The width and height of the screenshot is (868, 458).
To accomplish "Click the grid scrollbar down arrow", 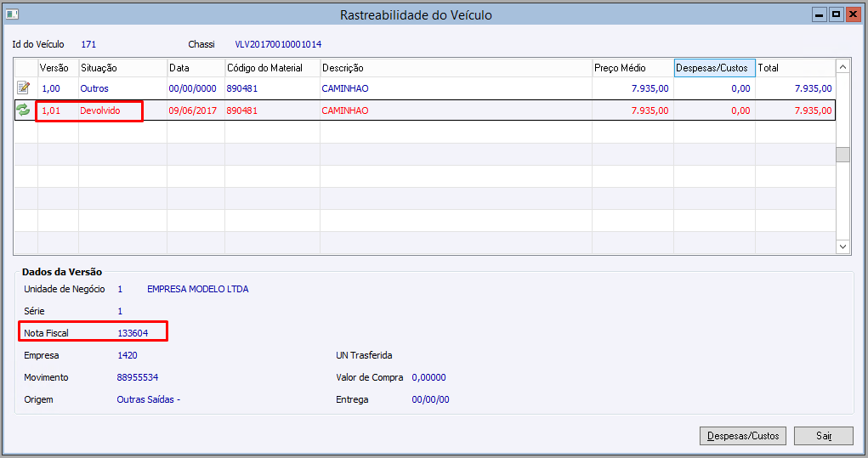I will tap(842, 246).
